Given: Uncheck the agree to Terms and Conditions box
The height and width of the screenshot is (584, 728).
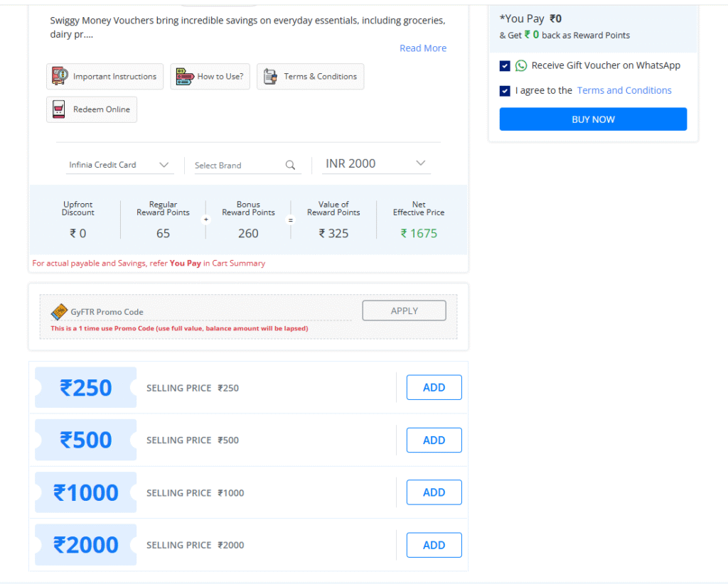Looking at the screenshot, I should pos(505,90).
